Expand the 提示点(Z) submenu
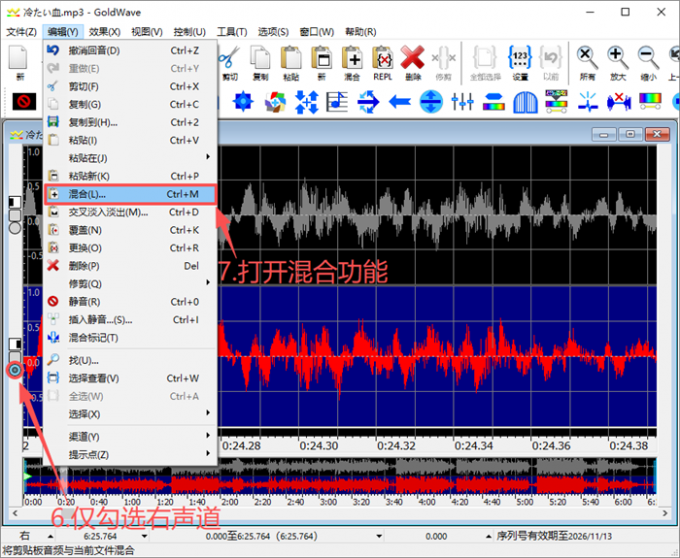Image resolution: width=680 pixels, height=558 pixels. tap(130, 454)
